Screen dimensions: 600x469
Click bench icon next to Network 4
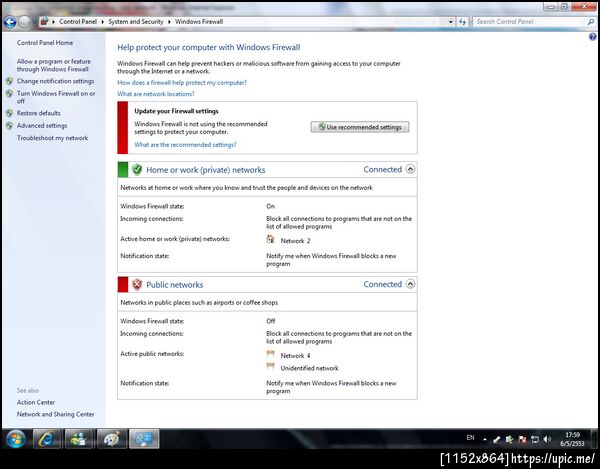point(271,354)
